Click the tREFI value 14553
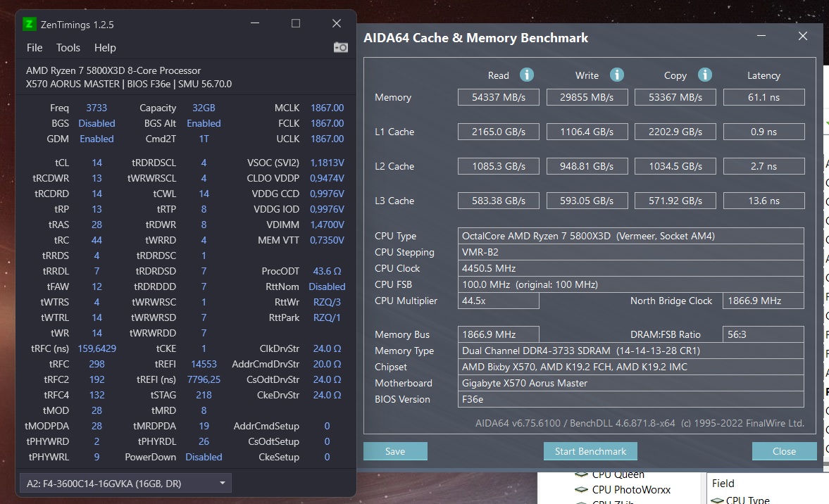The height and width of the screenshot is (504, 829). click(204, 364)
